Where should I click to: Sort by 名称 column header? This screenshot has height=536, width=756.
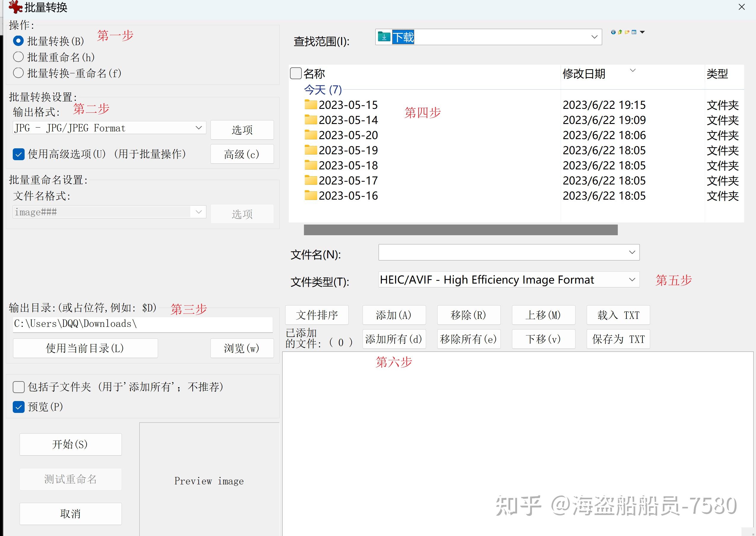pyautogui.click(x=314, y=74)
